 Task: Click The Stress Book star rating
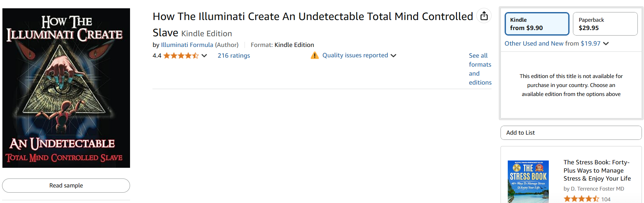pos(581,199)
